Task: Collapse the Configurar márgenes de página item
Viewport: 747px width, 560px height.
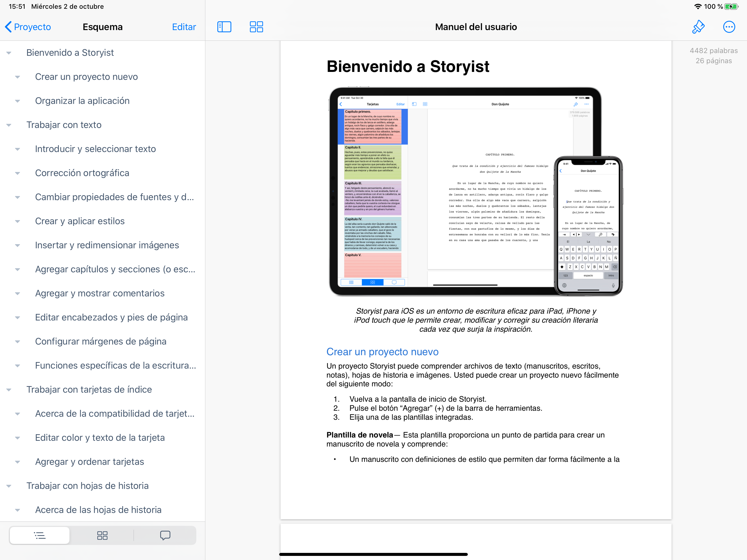Action: (x=17, y=342)
